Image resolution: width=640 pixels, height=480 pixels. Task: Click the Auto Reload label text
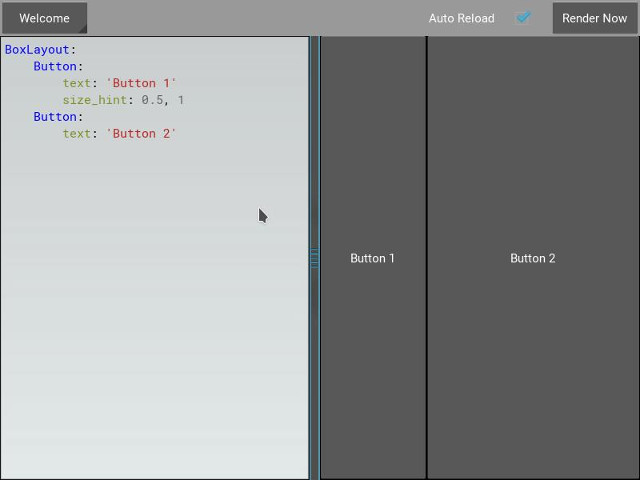pos(461,18)
